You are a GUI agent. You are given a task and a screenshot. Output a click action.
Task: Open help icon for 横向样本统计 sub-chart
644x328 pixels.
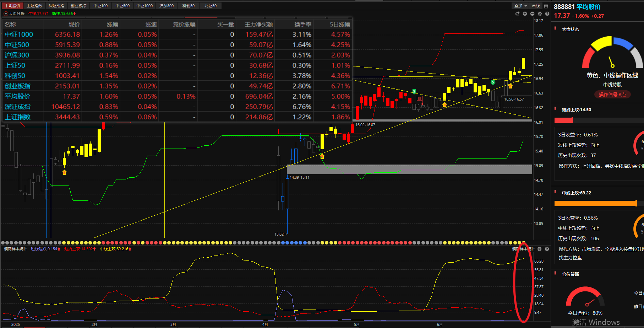pos(547,249)
